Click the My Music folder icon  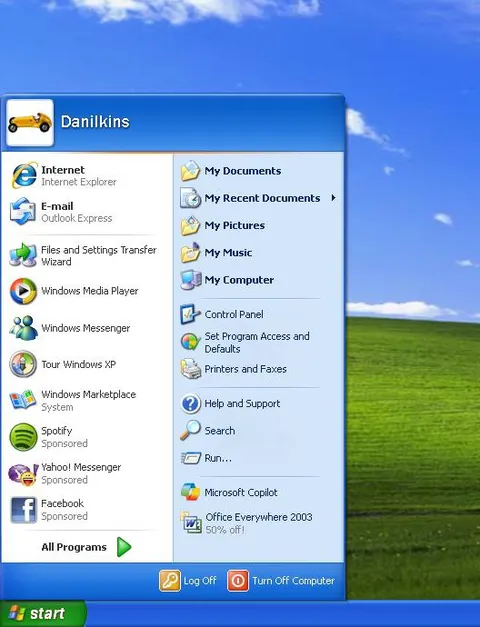[190, 252]
